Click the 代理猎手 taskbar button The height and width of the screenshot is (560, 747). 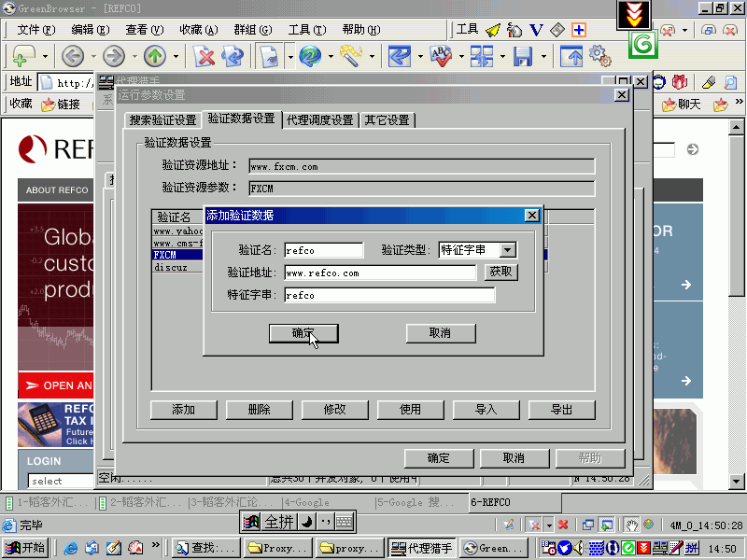point(422,548)
